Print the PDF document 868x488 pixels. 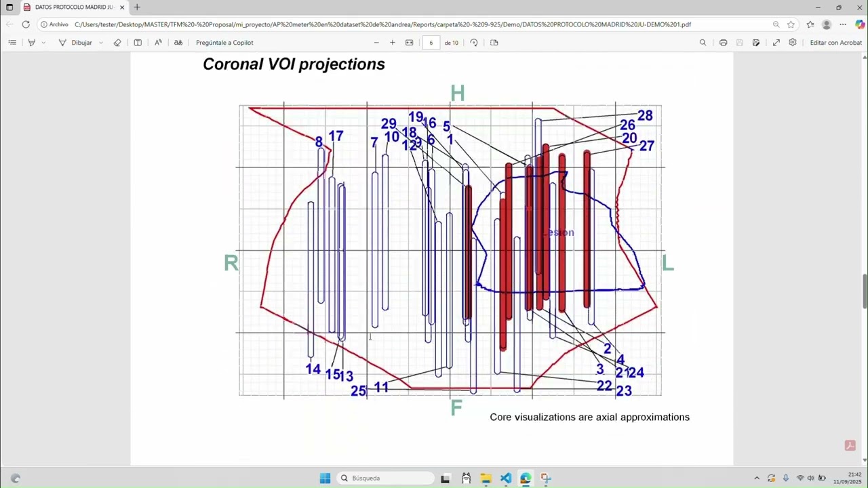(723, 42)
